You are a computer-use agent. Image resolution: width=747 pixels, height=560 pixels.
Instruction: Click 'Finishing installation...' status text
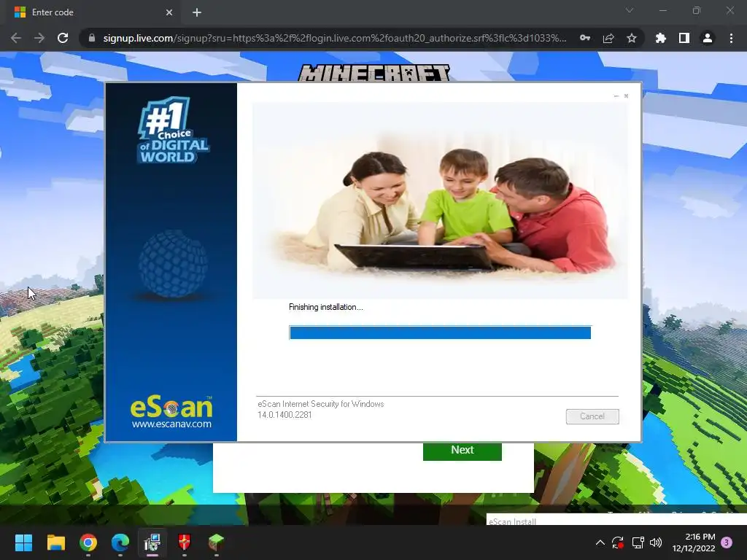click(x=326, y=307)
